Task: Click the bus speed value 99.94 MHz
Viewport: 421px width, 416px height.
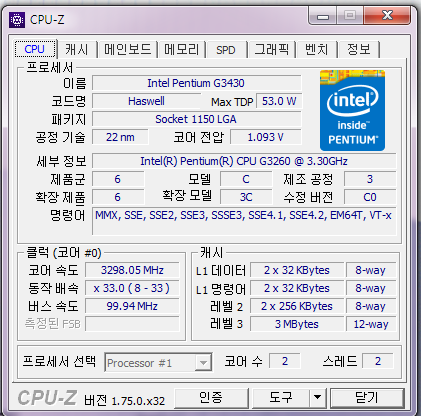Action: click(132, 306)
